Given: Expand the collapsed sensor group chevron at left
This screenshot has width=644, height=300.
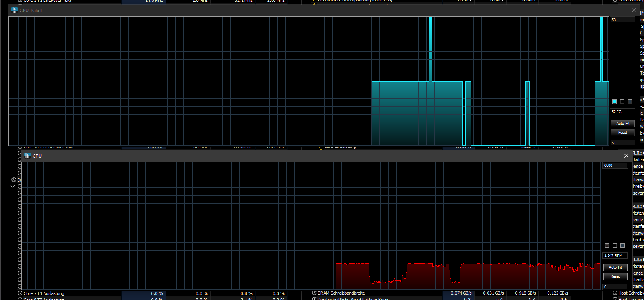Looking at the screenshot, I should 13,186.
